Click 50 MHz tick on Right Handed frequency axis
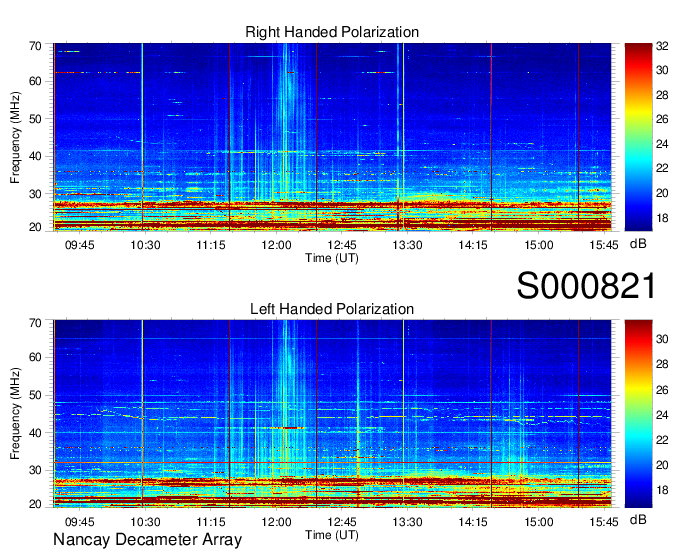Screen dimensions: 680x552 (x=35, y=119)
